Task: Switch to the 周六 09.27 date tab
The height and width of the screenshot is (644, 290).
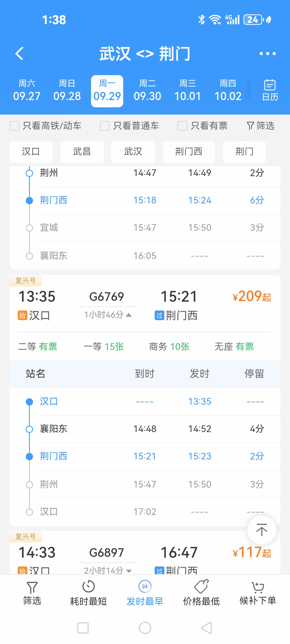Action: tap(27, 91)
